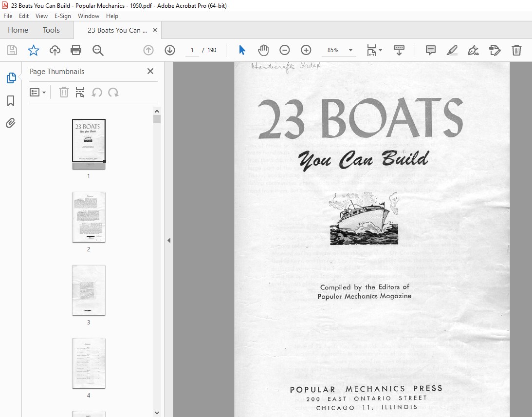Click the edit stamp icon in toolbar

tap(495, 50)
